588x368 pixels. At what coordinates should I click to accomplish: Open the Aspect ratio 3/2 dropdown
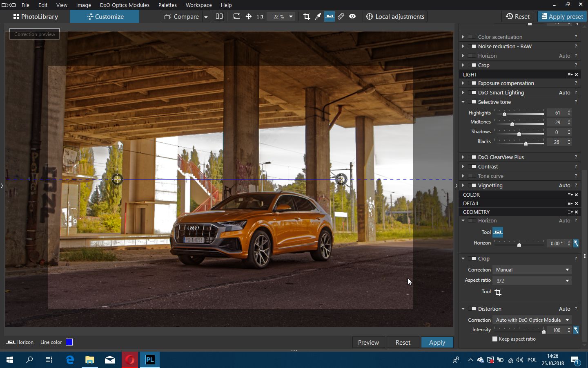(532, 280)
